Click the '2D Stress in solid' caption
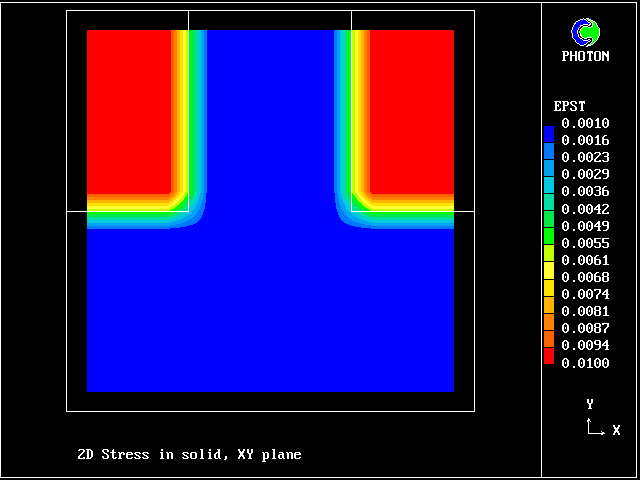640x480 pixels. point(189,455)
